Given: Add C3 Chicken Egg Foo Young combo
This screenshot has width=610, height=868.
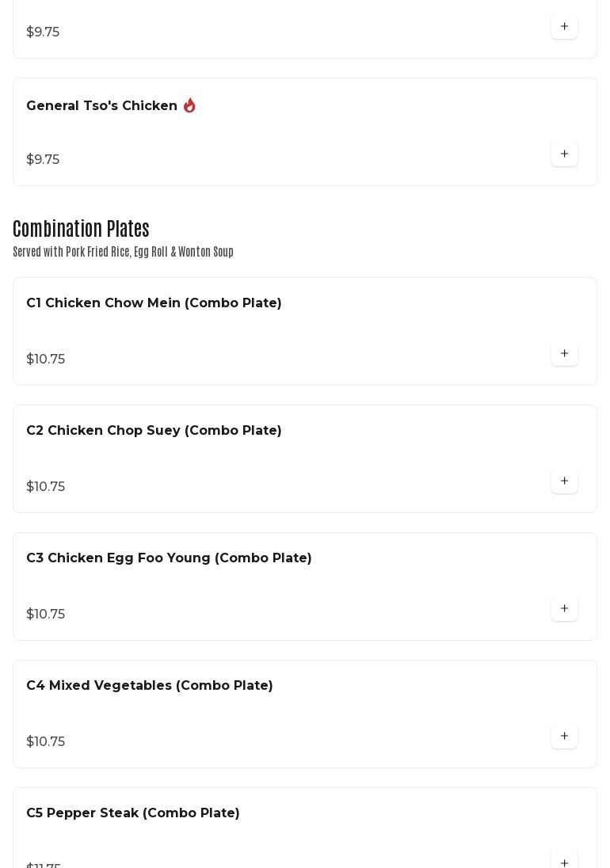Looking at the screenshot, I should tap(564, 608).
